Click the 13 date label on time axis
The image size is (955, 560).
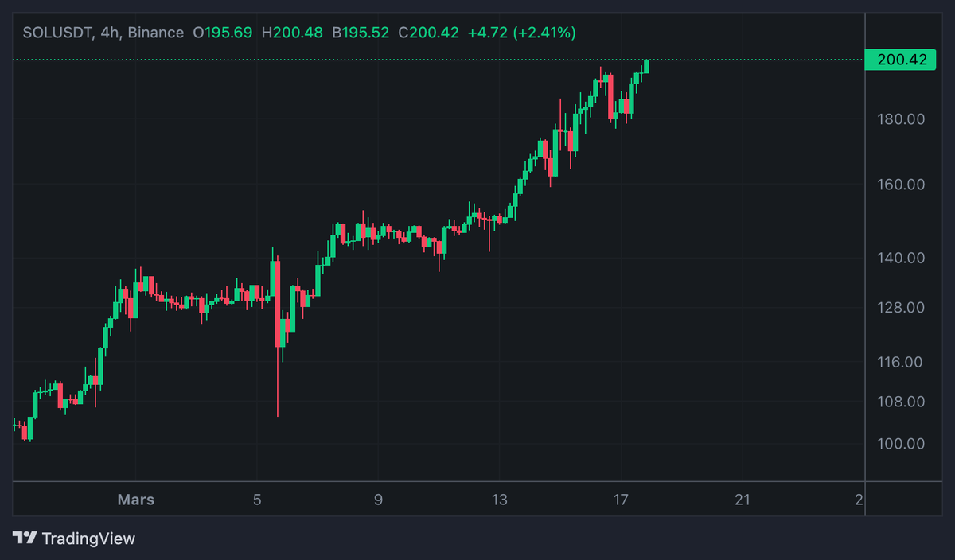[x=500, y=500]
